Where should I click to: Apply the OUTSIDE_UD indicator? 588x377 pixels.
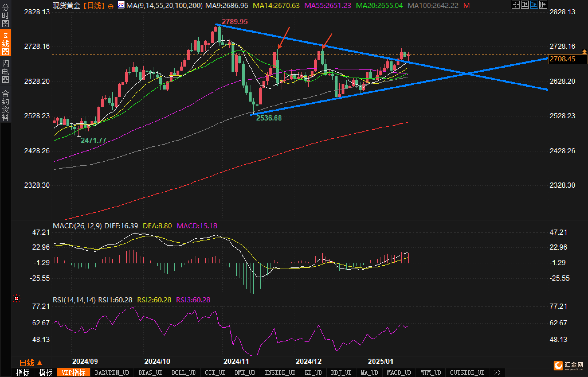point(467,372)
